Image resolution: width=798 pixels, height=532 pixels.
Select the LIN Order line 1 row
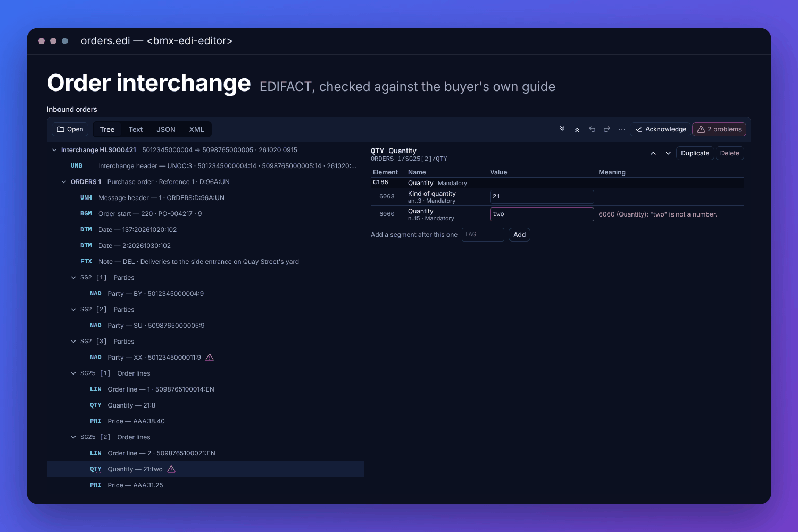pyautogui.click(x=205, y=389)
